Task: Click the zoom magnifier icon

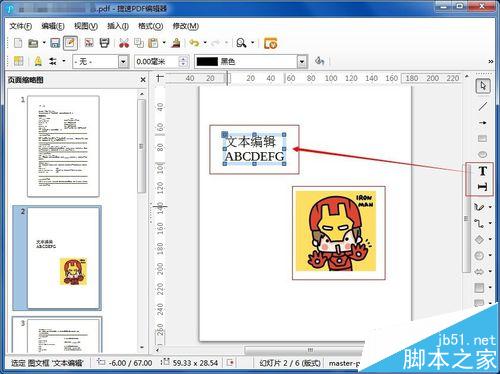Action: pos(241,43)
